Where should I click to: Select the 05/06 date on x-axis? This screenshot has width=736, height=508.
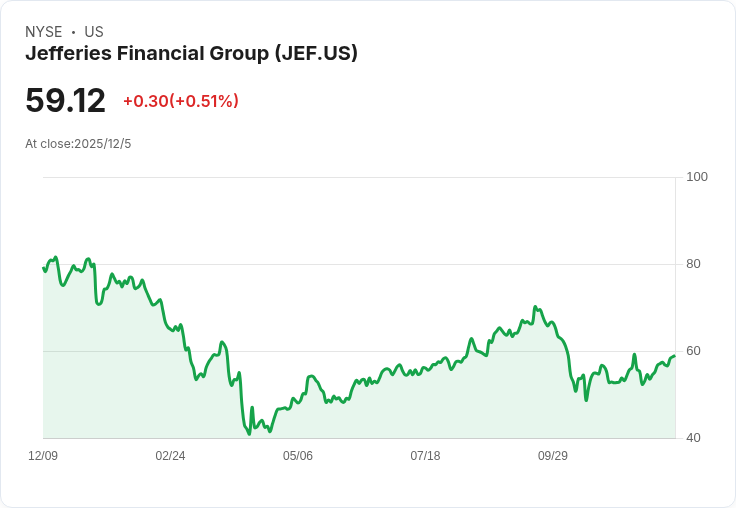(298, 456)
